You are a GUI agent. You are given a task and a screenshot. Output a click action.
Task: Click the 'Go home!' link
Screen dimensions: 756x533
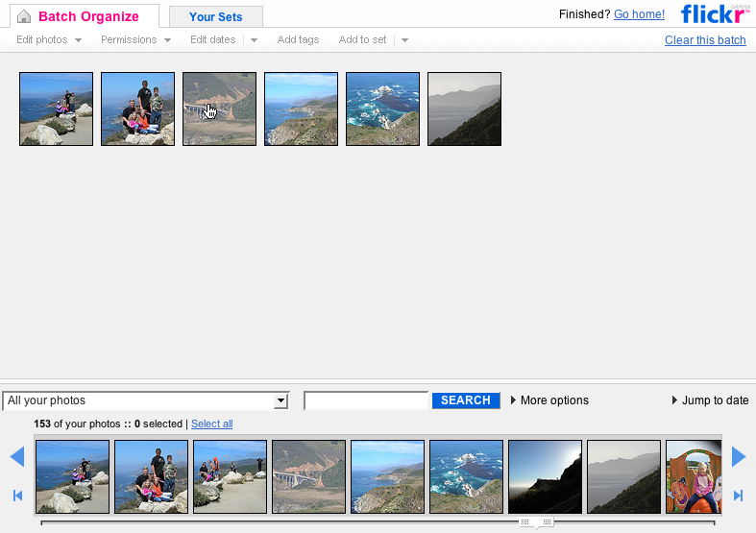[639, 14]
